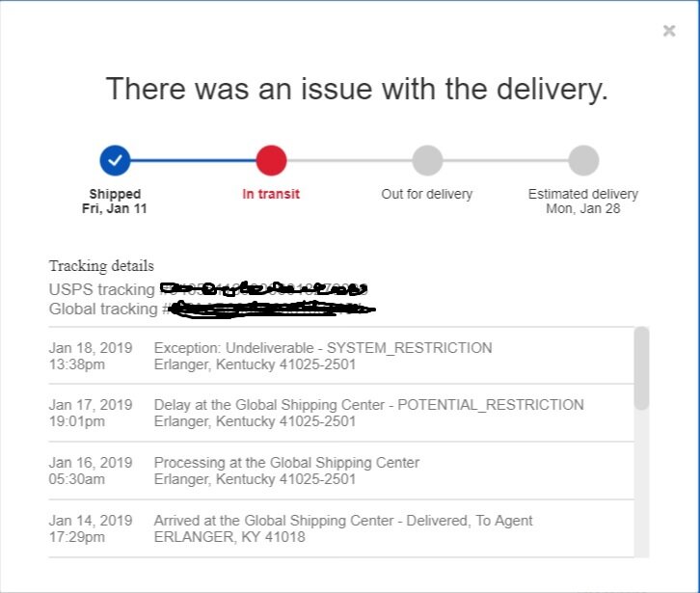This screenshot has width=700, height=593.
Task: Click the gray Estimated delivery circle
Action: click(x=583, y=160)
